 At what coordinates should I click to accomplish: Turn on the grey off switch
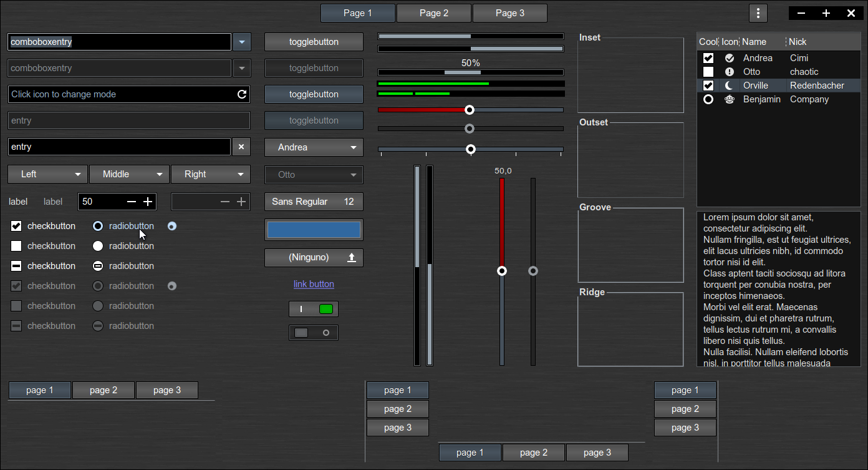click(314, 333)
